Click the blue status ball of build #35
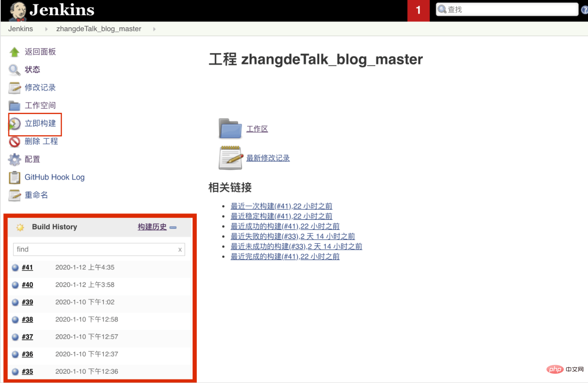Viewport: 588px width, 383px height. (x=15, y=372)
